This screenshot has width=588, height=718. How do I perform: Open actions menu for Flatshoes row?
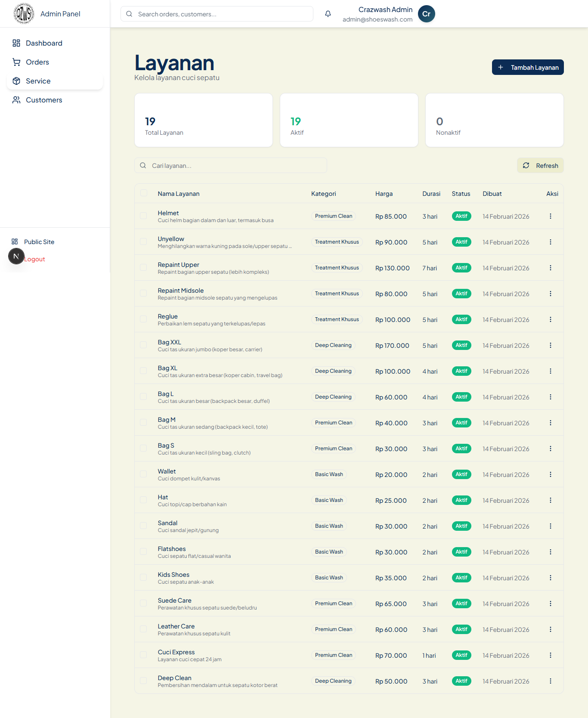point(551,552)
